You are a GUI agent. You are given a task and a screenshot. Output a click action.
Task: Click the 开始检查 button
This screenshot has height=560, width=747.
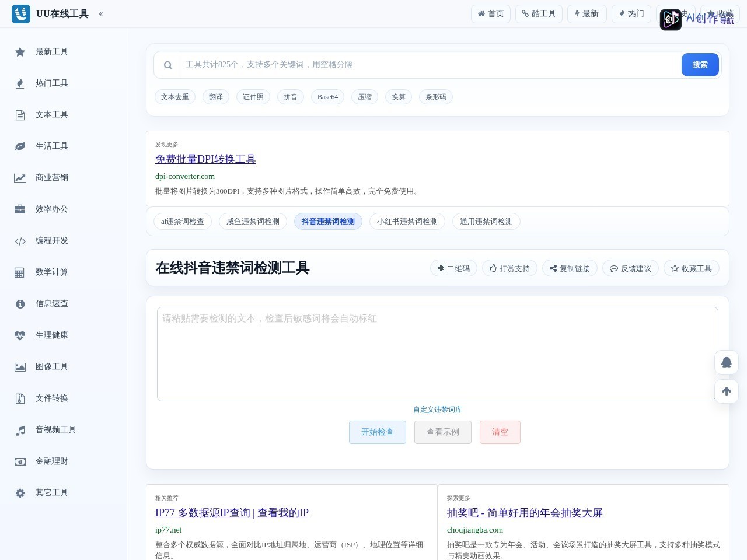tap(378, 432)
